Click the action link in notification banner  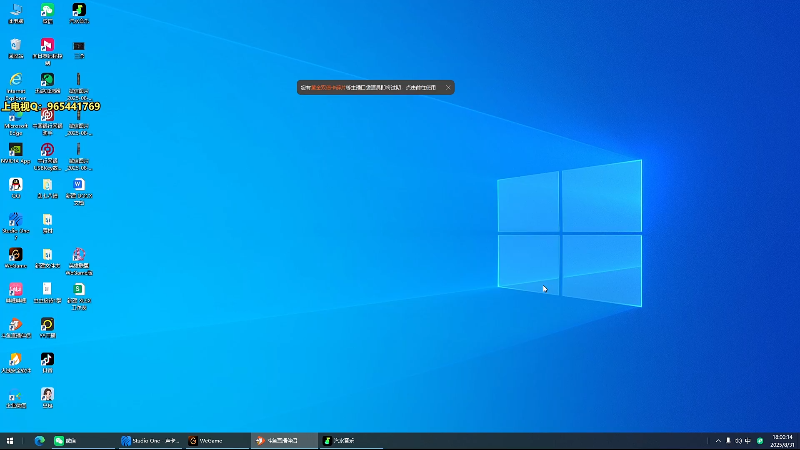coord(421,87)
